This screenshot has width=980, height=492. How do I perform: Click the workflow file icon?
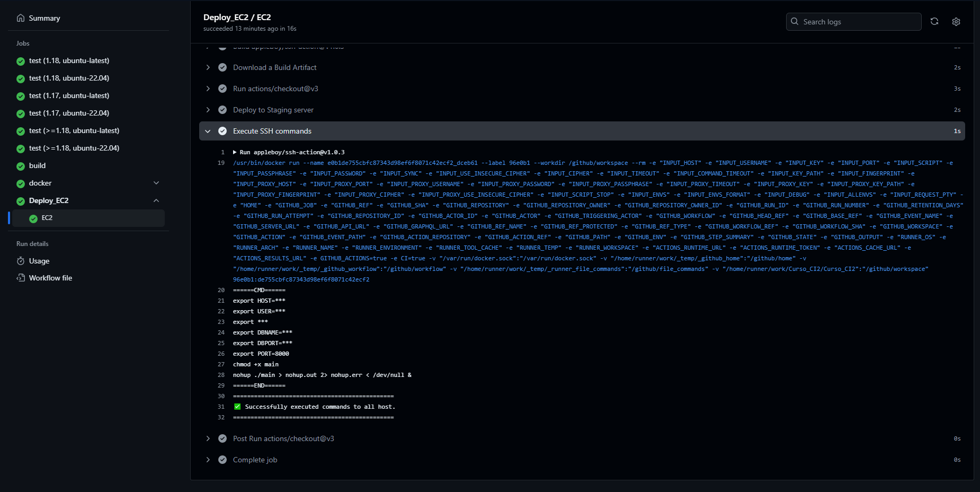tap(21, 278)
